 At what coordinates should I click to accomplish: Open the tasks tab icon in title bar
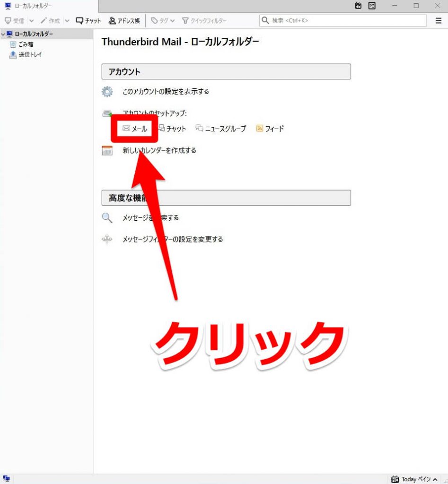(x=372, y=6)
